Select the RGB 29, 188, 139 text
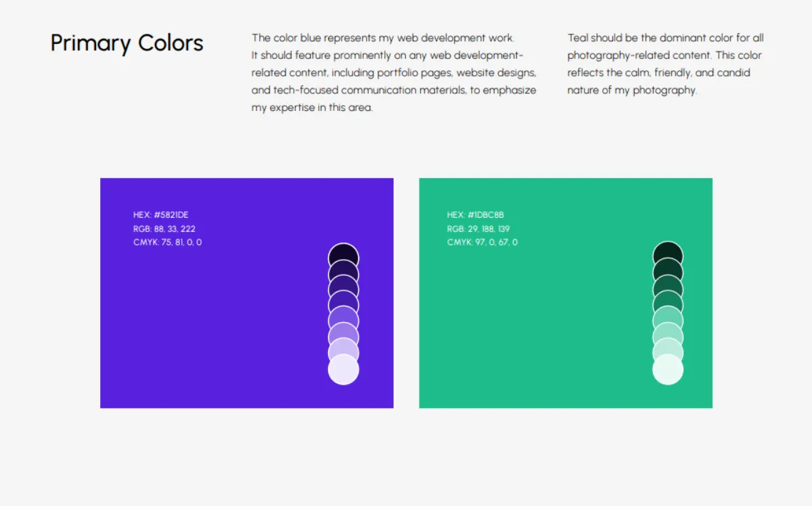Viewport: 812px width, 506px height. click(478, 229)
